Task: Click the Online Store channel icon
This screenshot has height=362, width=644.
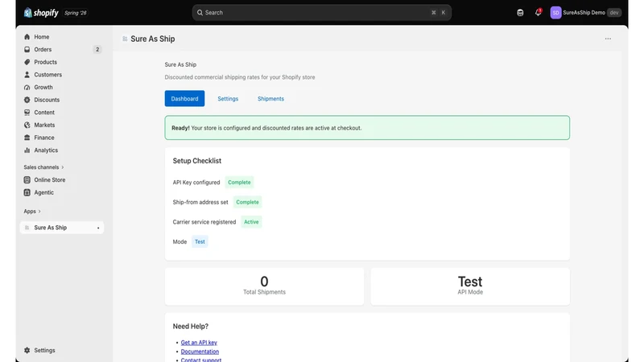Action: [27, 179]
